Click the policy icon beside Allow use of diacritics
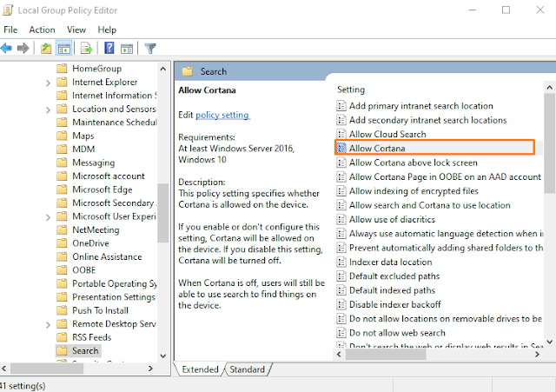Image resolution: width=556 pixels, height=392 pixels. pyautogui.click(x=341, y=219)
